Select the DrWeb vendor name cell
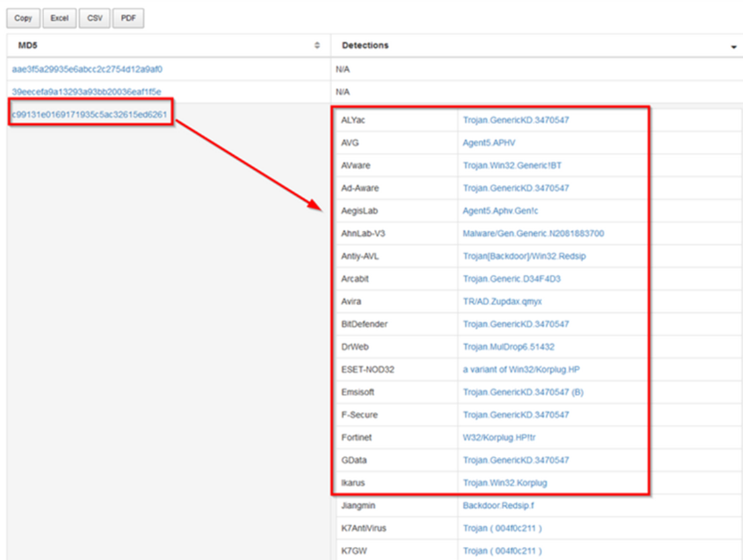 [397, 347]
